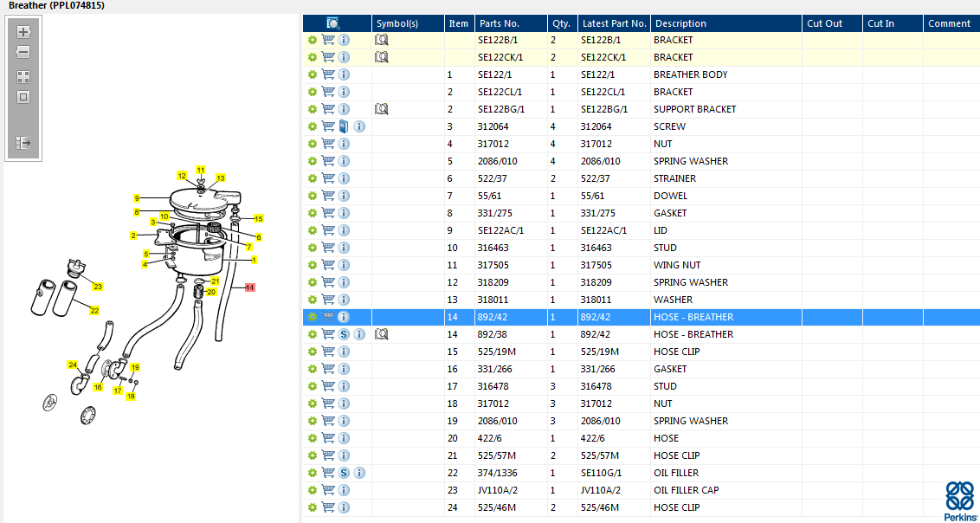Sort by the Parts No. column header
980x523 pixels.
coord(512,23)
